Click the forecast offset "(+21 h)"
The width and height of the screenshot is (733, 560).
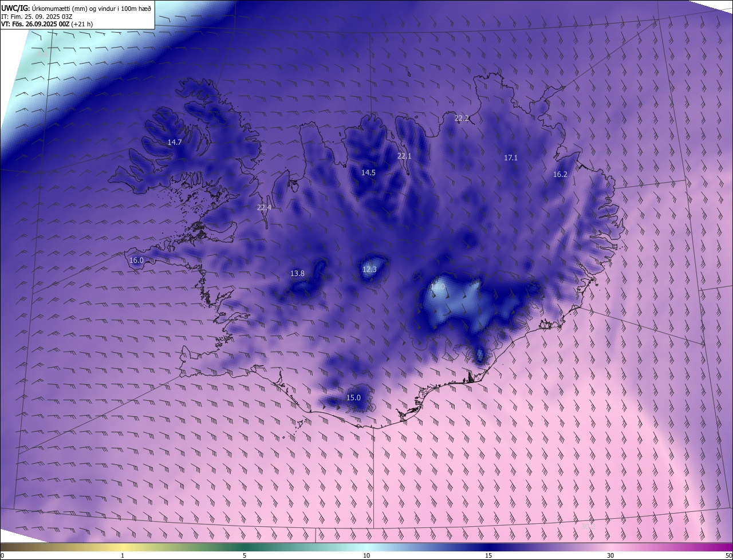point(82,24)
